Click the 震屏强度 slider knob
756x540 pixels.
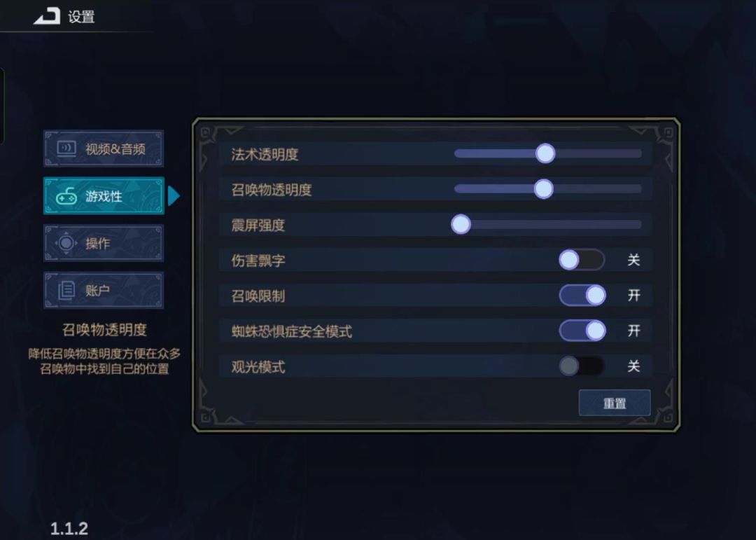[461, 224]
